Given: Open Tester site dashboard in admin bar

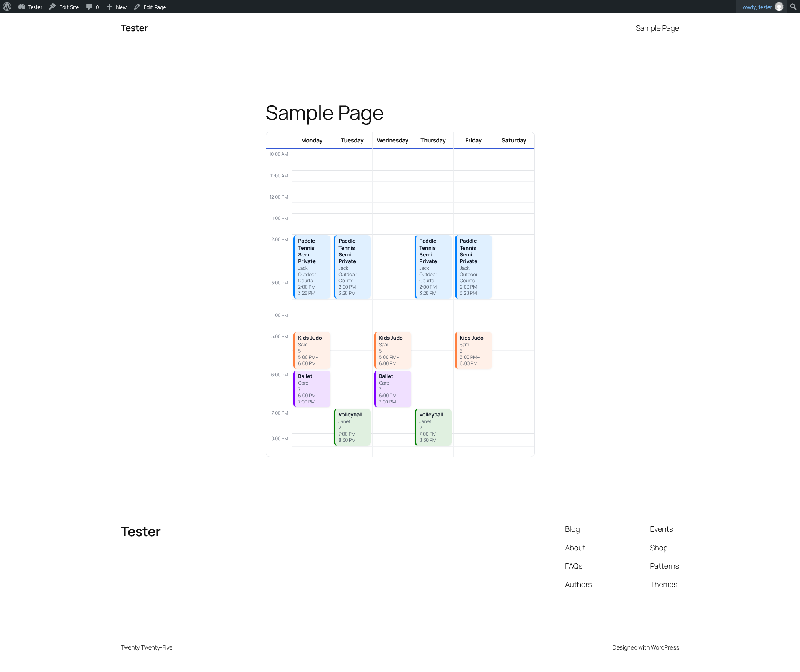Looking at the screenshot, I should 30,7.
